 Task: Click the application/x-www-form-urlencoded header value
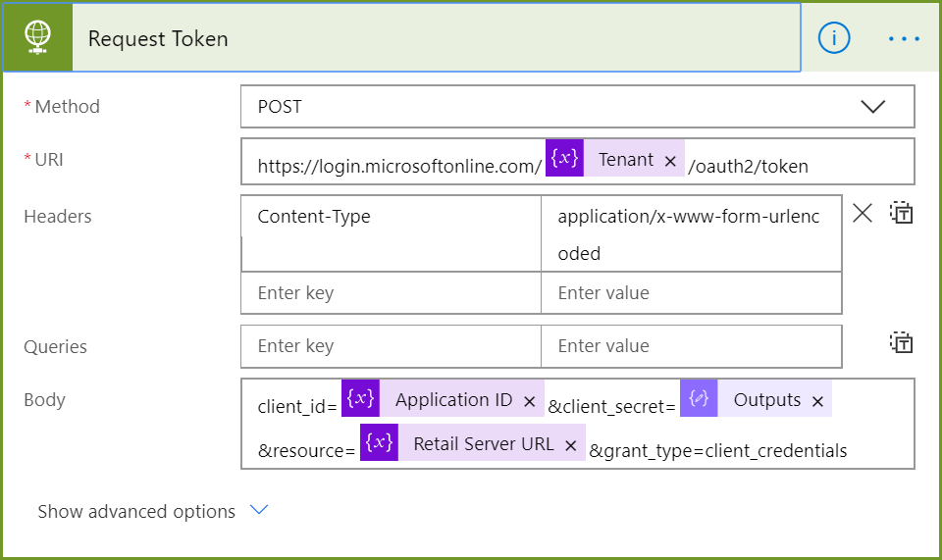coord(691,233)
